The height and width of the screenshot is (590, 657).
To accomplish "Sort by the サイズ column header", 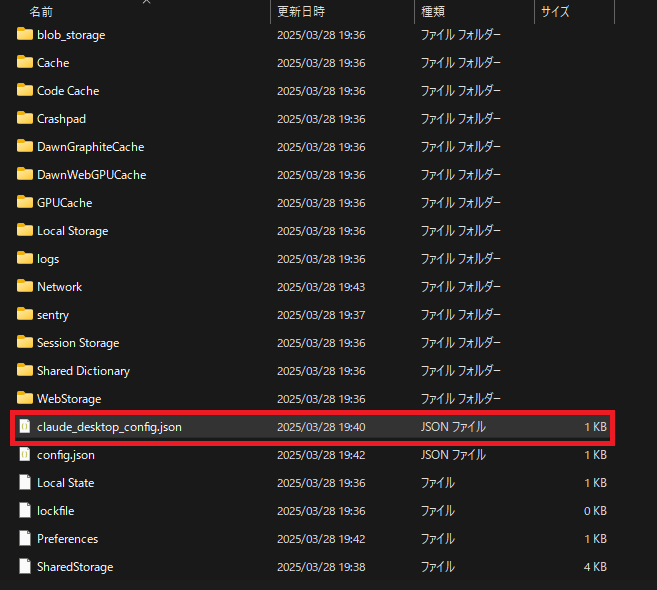I will (555, 12).
